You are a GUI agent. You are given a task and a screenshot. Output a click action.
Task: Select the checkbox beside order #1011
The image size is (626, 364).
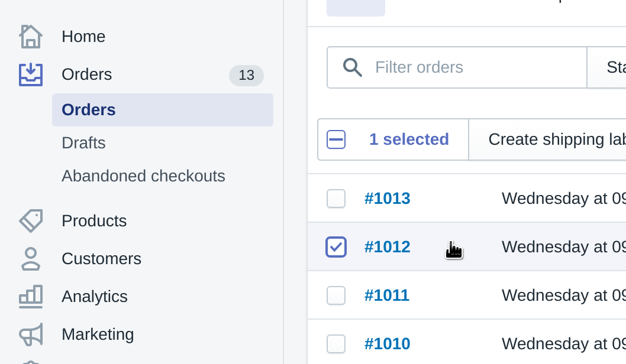[x=336, y=295]
